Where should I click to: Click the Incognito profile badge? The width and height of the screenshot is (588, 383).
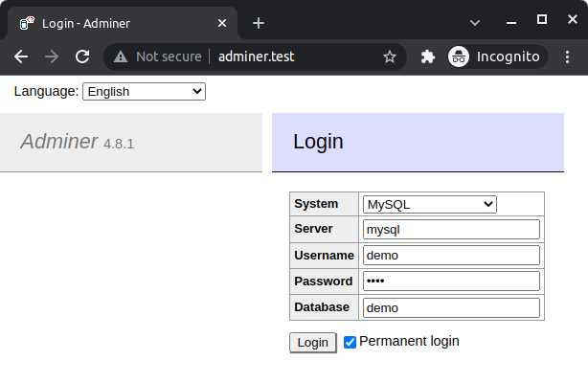[498, 56]
